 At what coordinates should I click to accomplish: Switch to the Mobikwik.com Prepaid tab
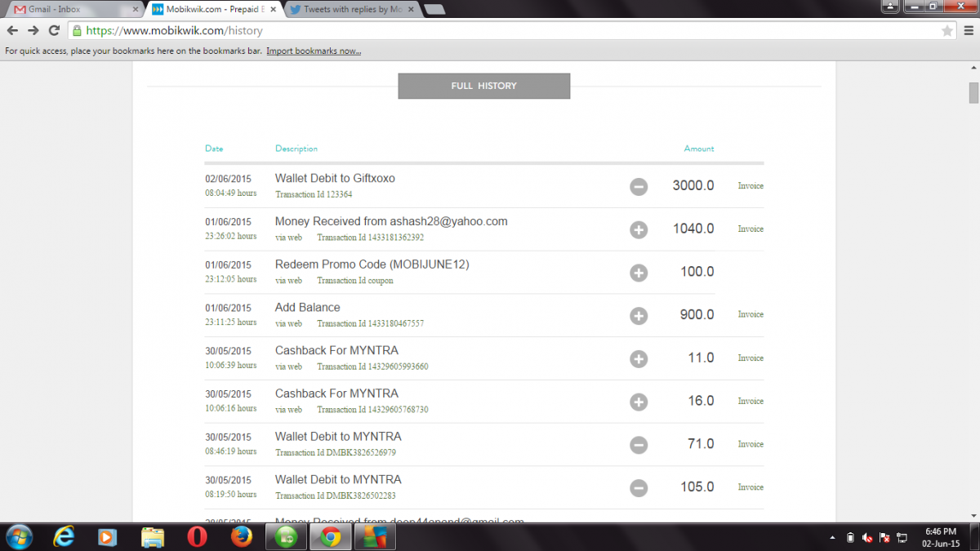[214, 10]
